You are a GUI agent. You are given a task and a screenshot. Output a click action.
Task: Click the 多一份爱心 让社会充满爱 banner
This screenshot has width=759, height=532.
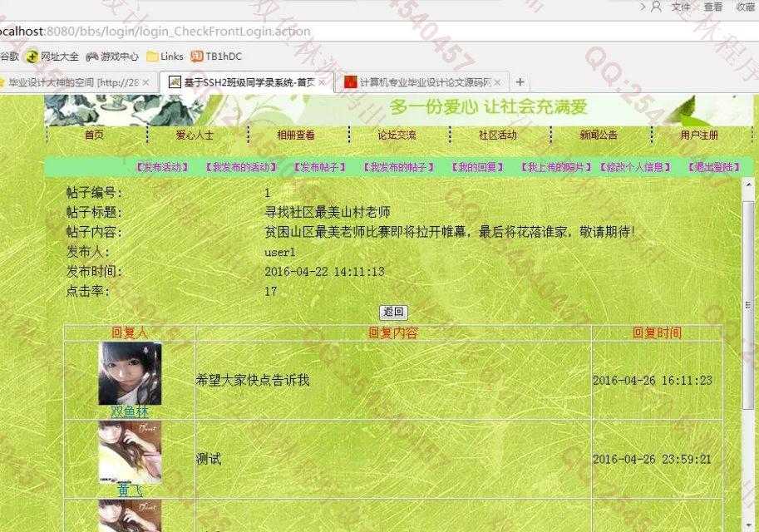pyautogui.click(x=489, y=107)
